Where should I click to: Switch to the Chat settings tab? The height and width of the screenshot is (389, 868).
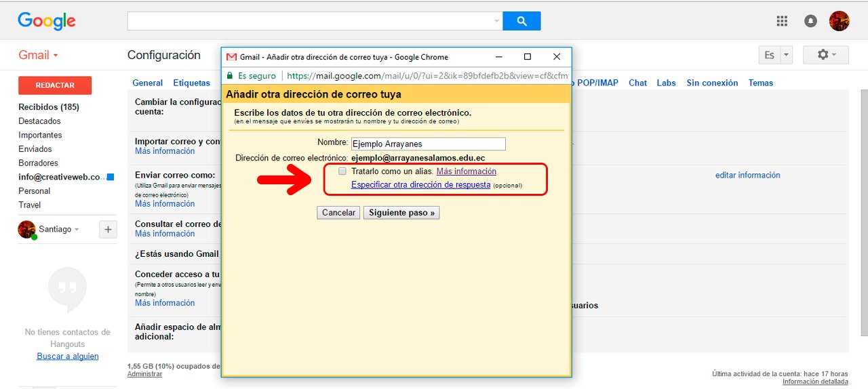637,83
